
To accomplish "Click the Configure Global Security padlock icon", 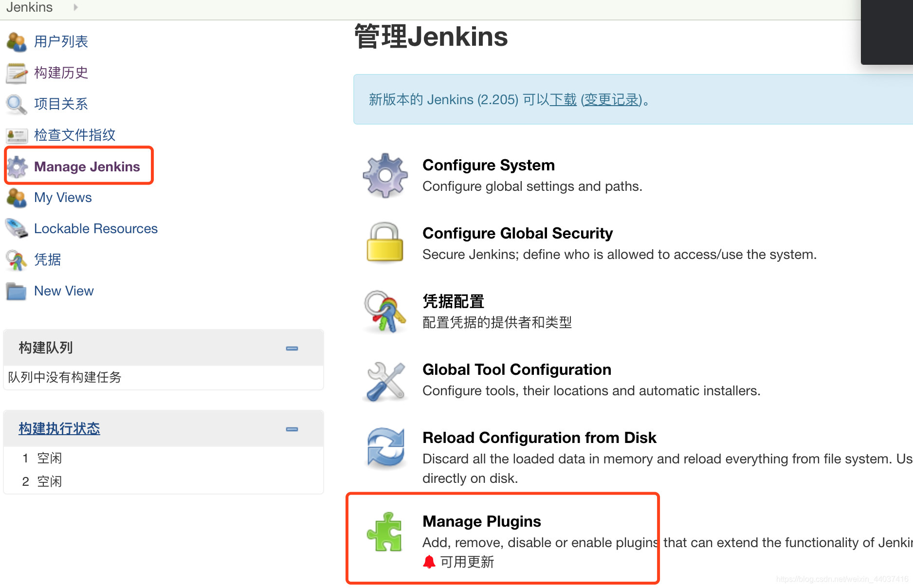I will [x=385, y=242].
